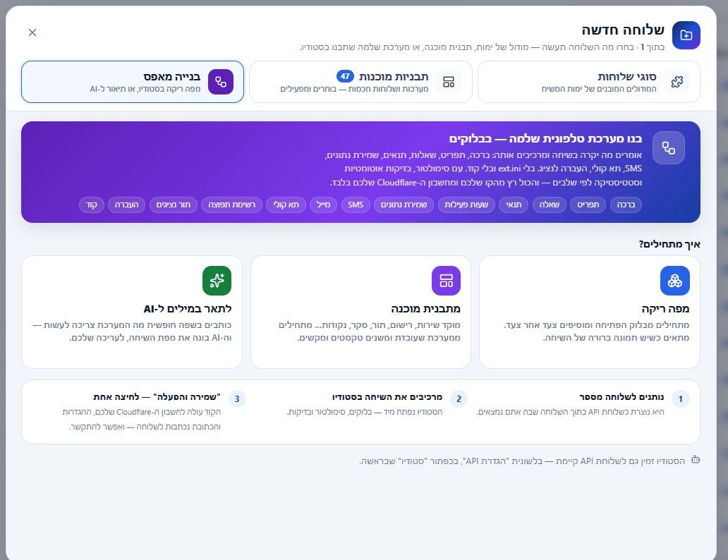728x560 pixels.
Task: Click the נותנים לשלוחה מספר step title
Action: tap(621, 397)
